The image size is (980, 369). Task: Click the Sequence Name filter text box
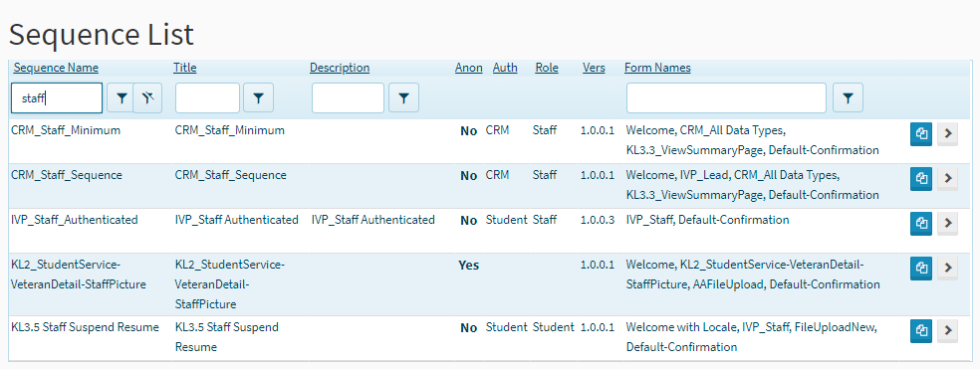pos(57,98)
